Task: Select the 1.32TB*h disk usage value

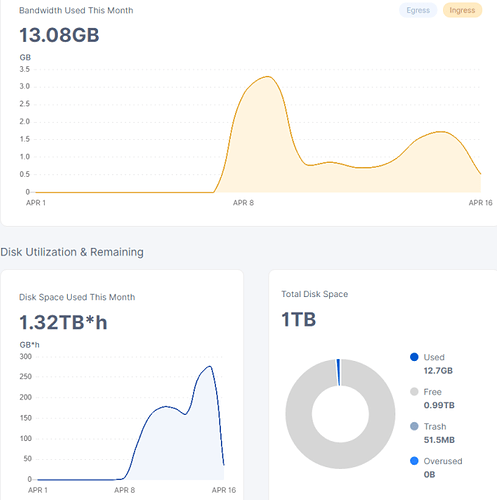Action: click(x=63, y=322)
